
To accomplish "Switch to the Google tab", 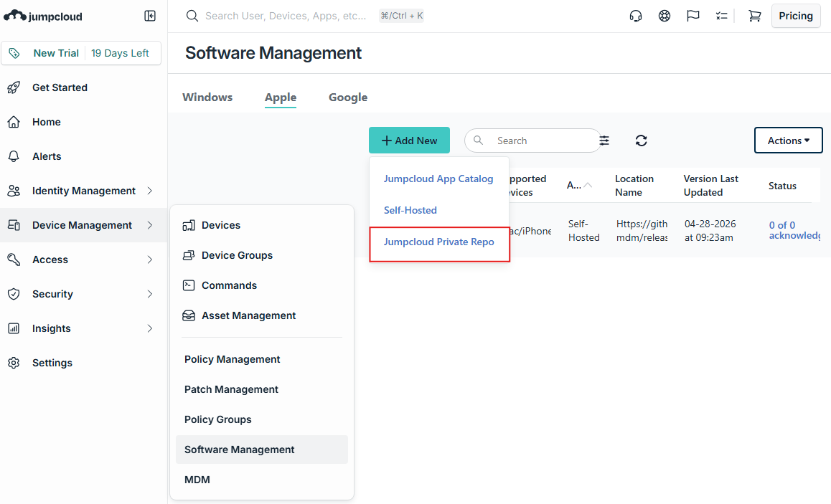I will click(347, 98).
